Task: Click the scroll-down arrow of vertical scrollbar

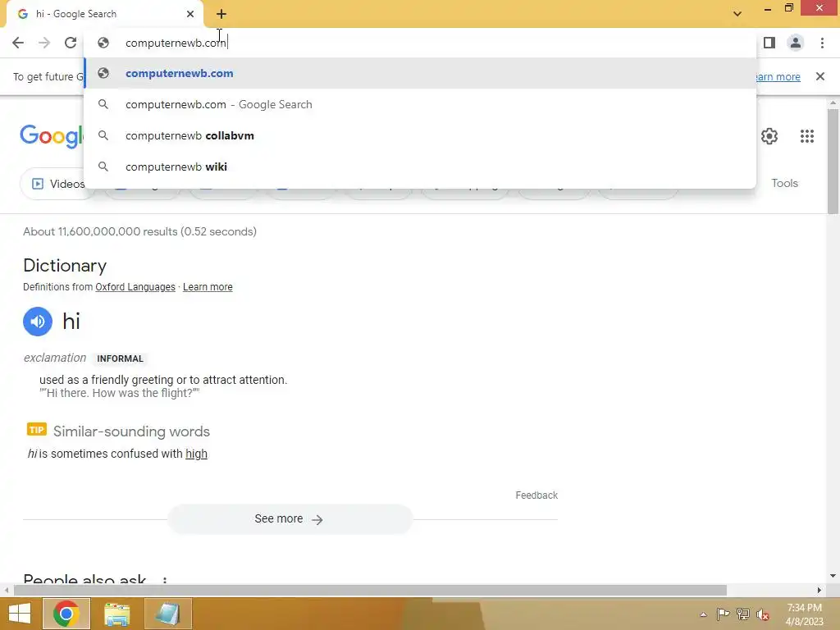Action: pyautogui.click(x=833, y=576)
